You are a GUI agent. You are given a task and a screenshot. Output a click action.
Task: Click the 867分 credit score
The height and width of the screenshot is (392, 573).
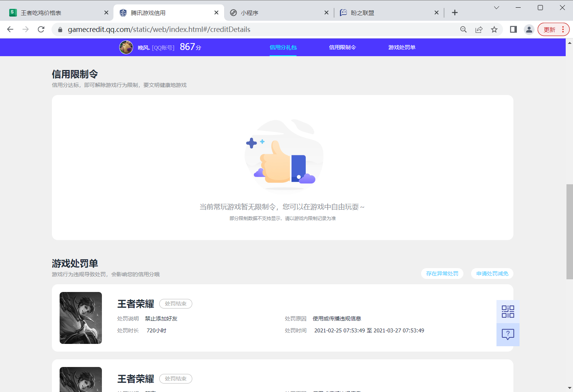pos(190,47)
